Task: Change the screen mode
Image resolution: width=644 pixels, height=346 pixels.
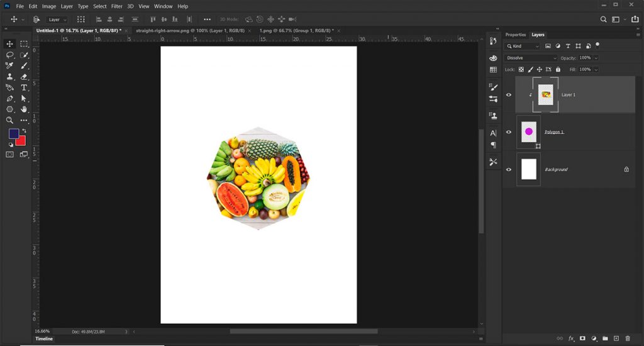Action: pos(24,155)
